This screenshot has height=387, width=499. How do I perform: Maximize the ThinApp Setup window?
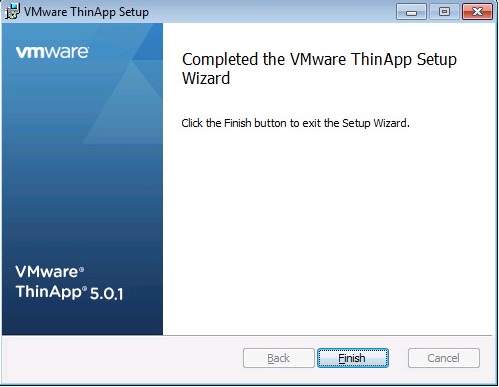444,12
